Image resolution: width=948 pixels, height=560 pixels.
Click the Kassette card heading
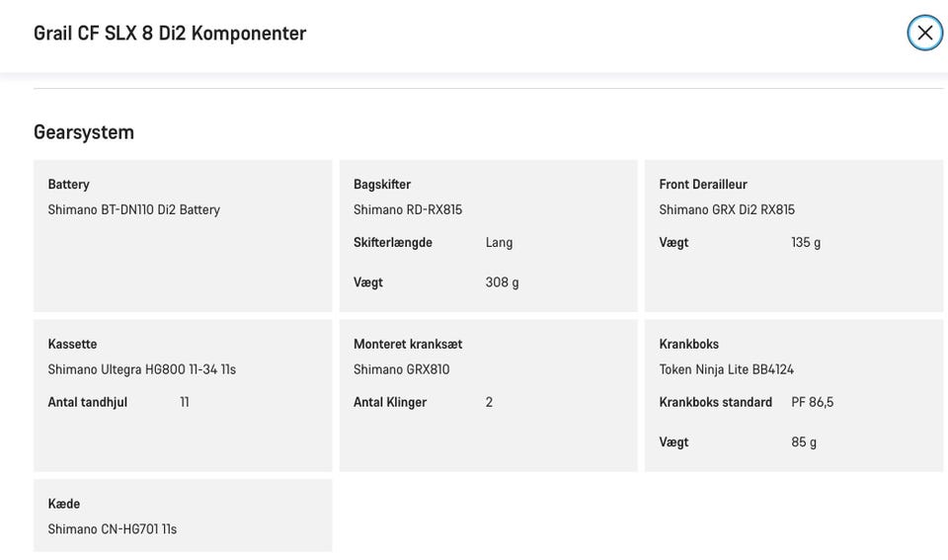[x=73, y=344]
